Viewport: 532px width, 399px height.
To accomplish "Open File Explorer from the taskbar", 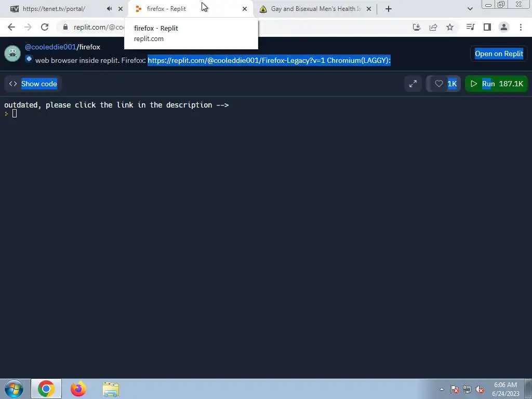I will click(x=111, y=389).
